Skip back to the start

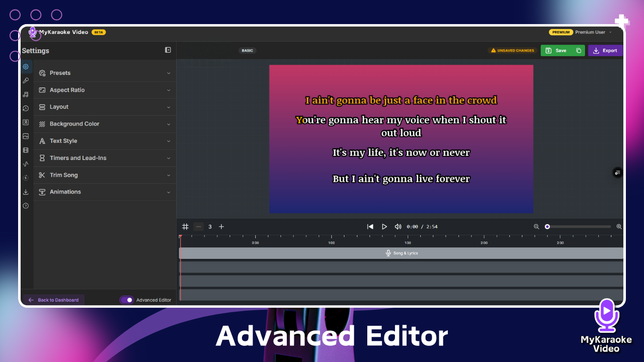pos(370,227)
